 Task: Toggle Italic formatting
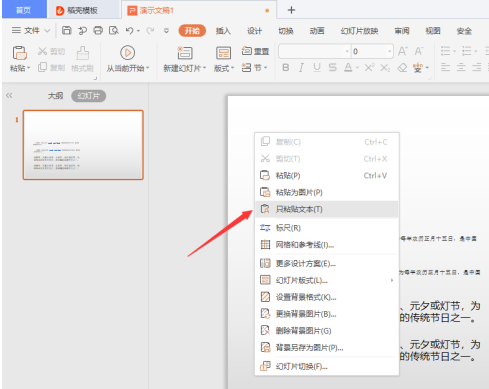point(301,68)
